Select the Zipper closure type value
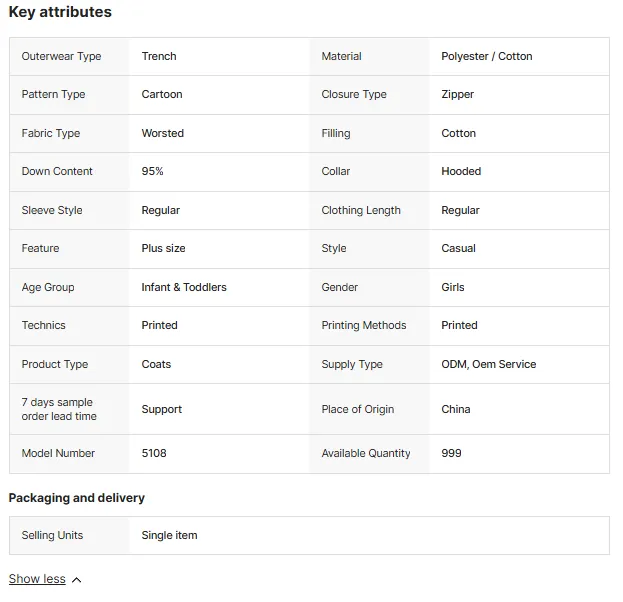Viewport: 623px width, 602px height. point(458,94)
